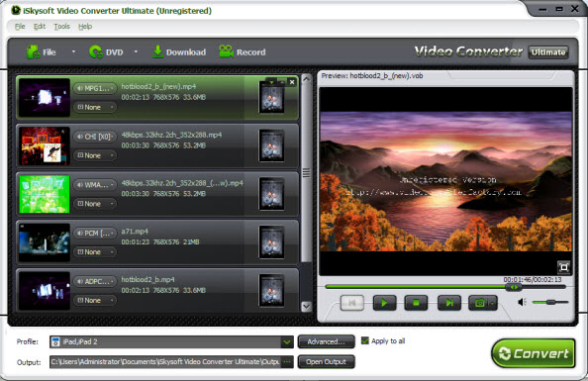Viewport: 588px width, 381px height.
Task: Click the Advanced... button
Action: pos(327,341)
